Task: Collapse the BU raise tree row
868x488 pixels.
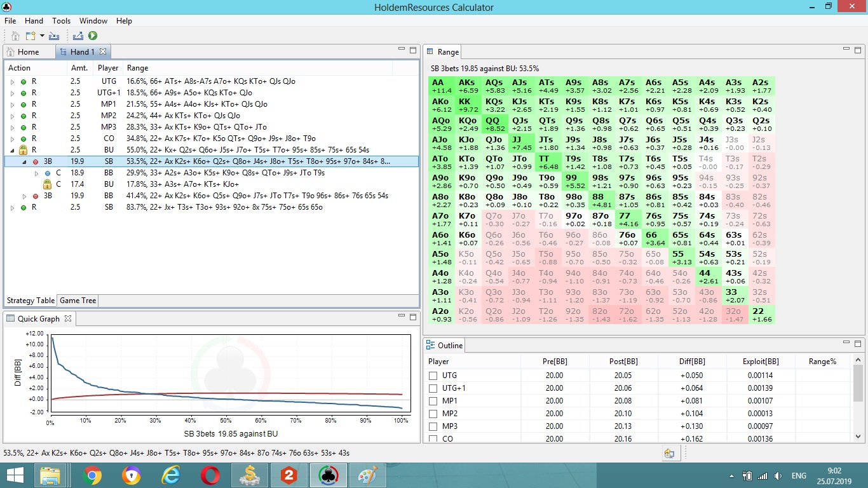Action: coord(12,151)
